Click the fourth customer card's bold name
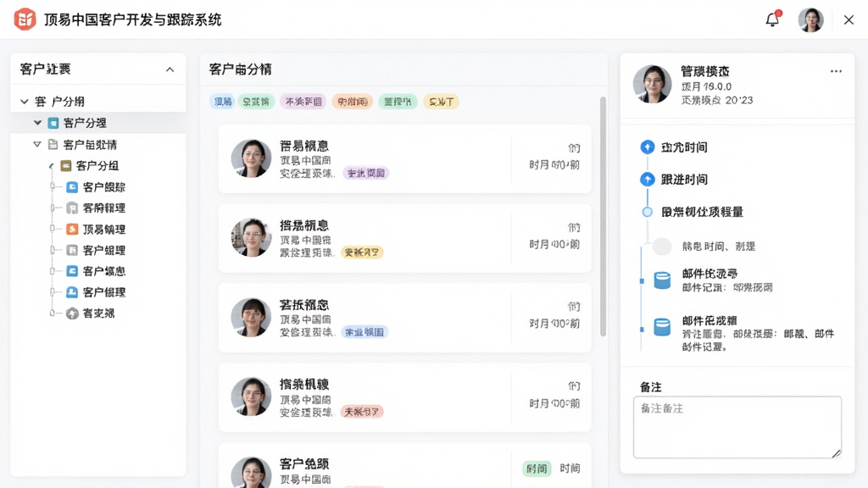This screenshot has height=488, width=868. (x=304, y=384)
